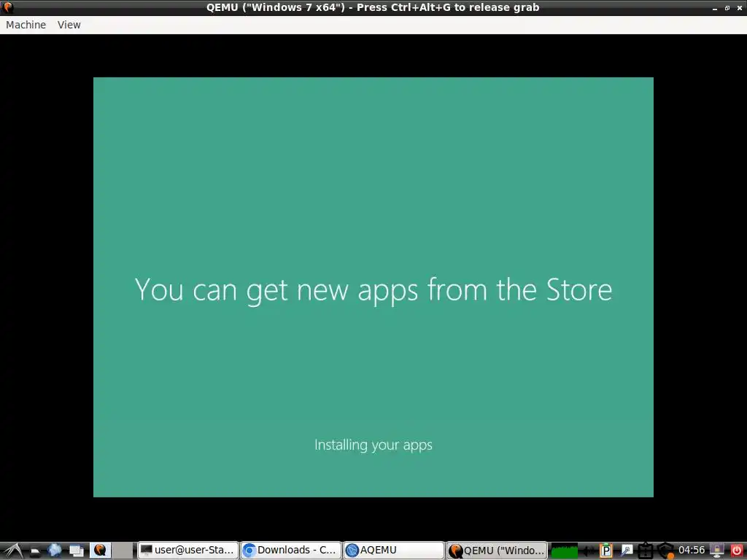This screenshot has height=560, width=747.
Task: Close the QEMU window
Action: coord(740,8)
